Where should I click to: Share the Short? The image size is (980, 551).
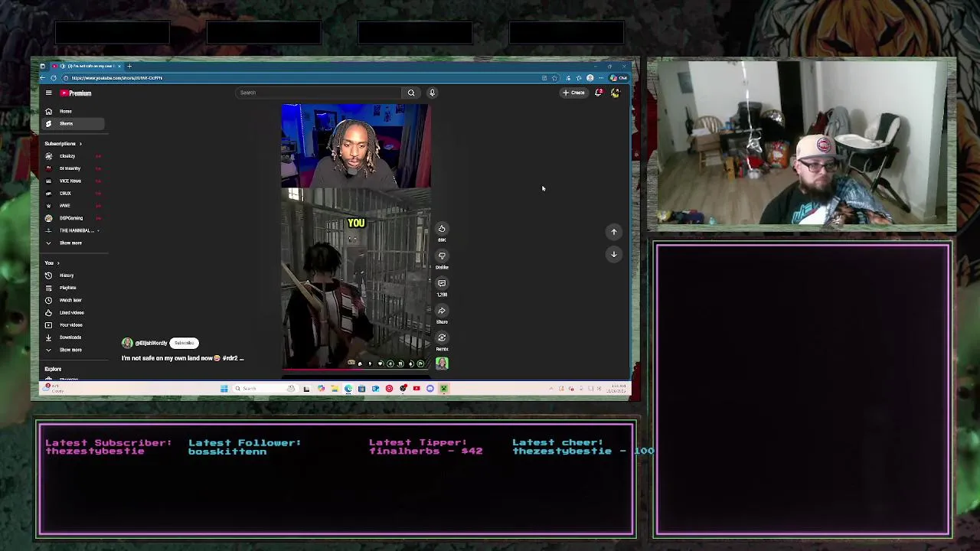442,311
